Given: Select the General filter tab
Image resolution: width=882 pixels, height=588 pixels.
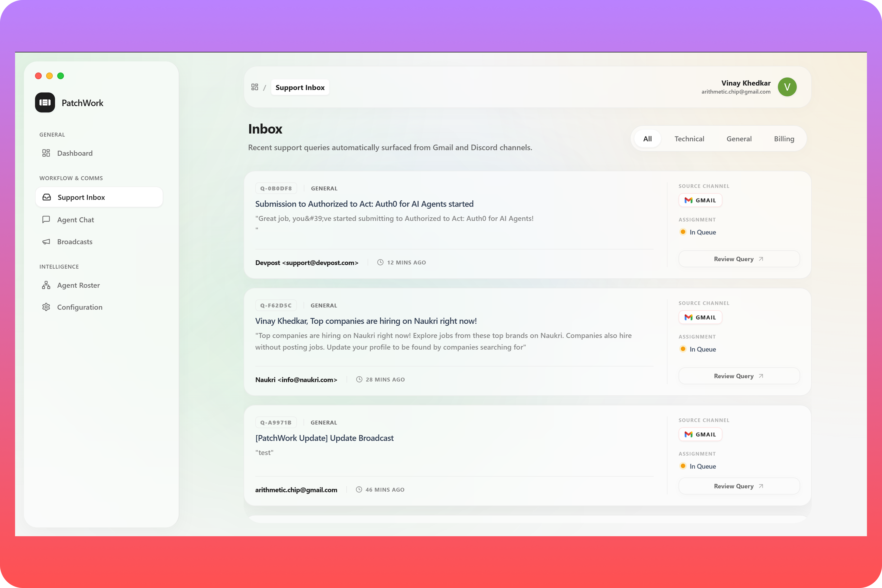Looking at the screenshot, I should pos(739,139).
